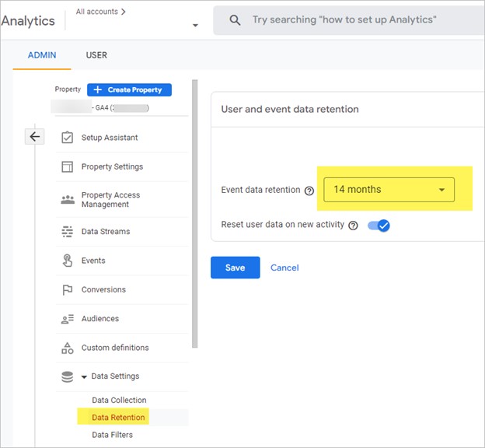Select Data Collection sub-item

click(x=119, y=400)
